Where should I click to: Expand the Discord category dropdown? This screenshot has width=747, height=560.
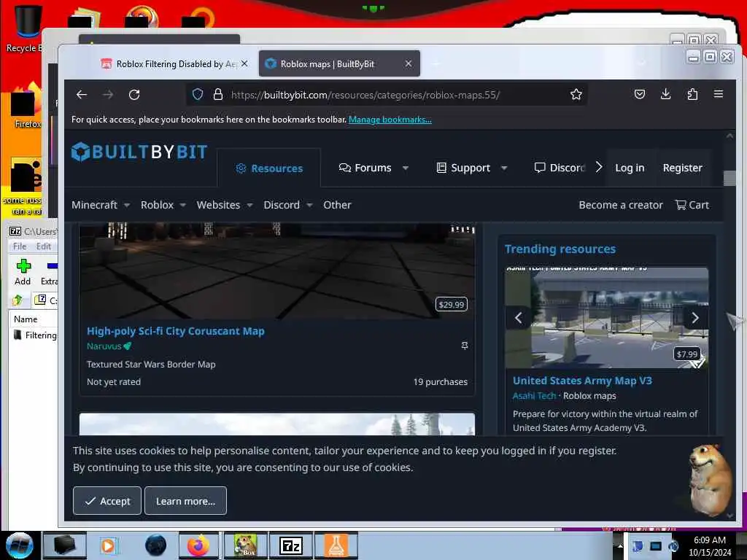[309, 205]
